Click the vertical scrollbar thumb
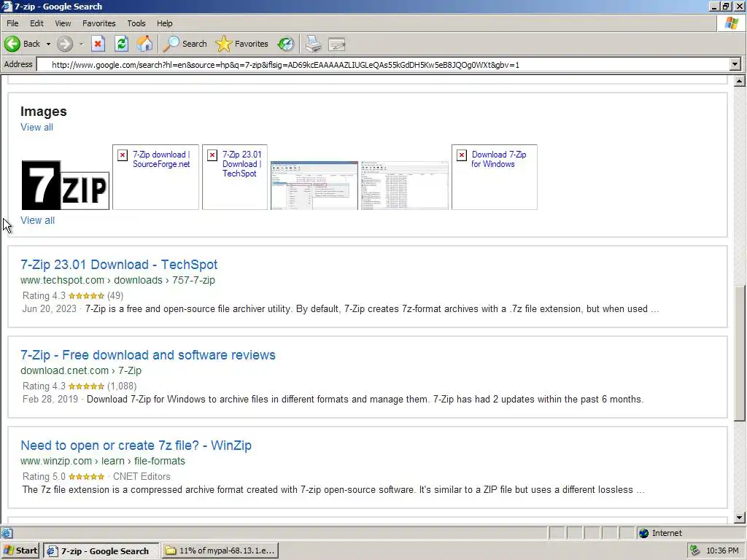747x560 pixels. (x=740, y=354)
